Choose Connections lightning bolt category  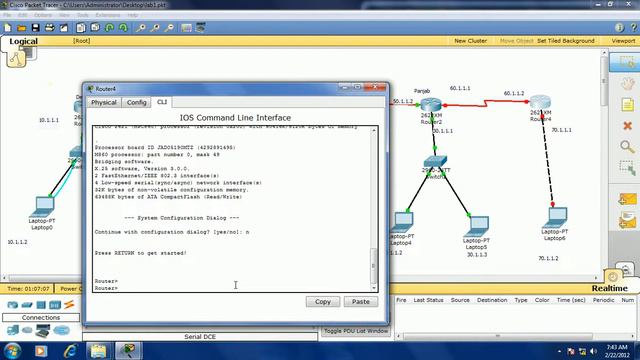(69, 304)
